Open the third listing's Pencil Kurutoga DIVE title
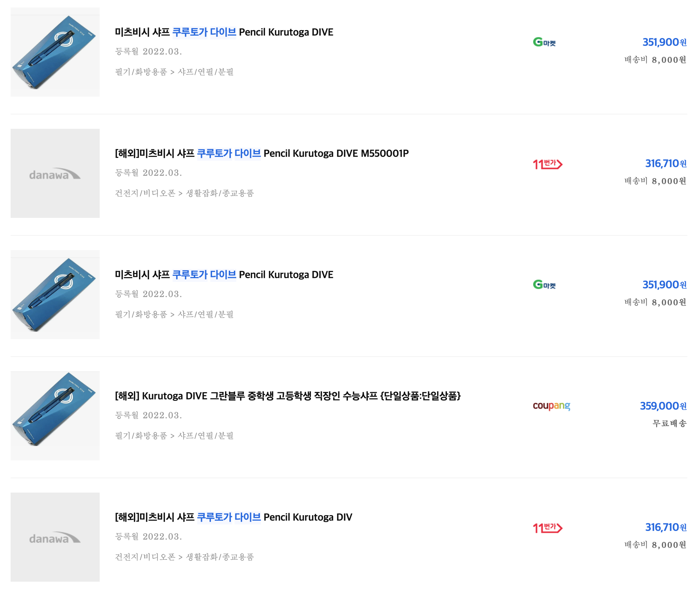This screenshot has height=594, width=700. click(224, 275)
